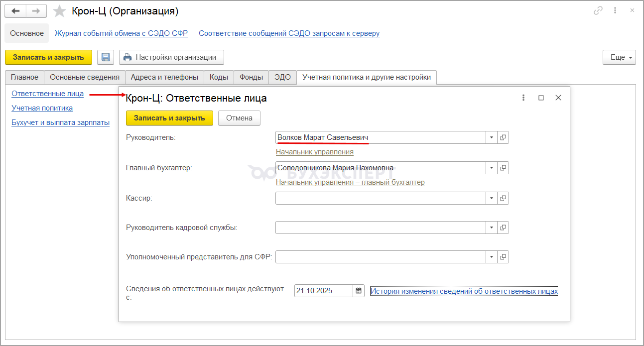Expand the Руководитель dropdown list
The height and width of the screenshot is (346, 644).
coord(491,137)
